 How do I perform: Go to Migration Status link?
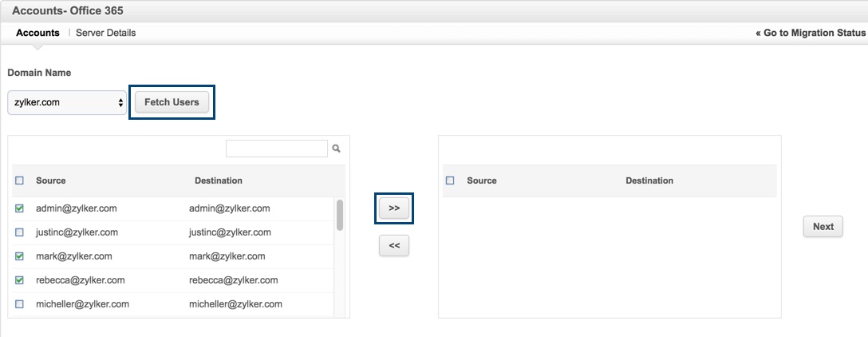point(811,33)
